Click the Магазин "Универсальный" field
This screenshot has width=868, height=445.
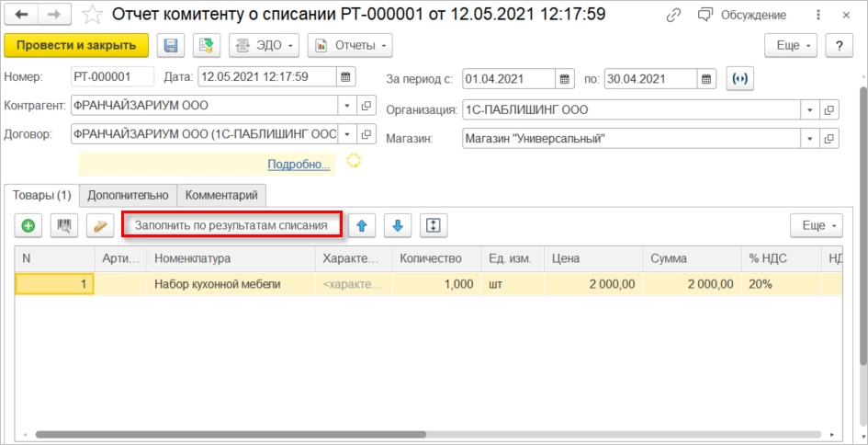tap(631, 139)
